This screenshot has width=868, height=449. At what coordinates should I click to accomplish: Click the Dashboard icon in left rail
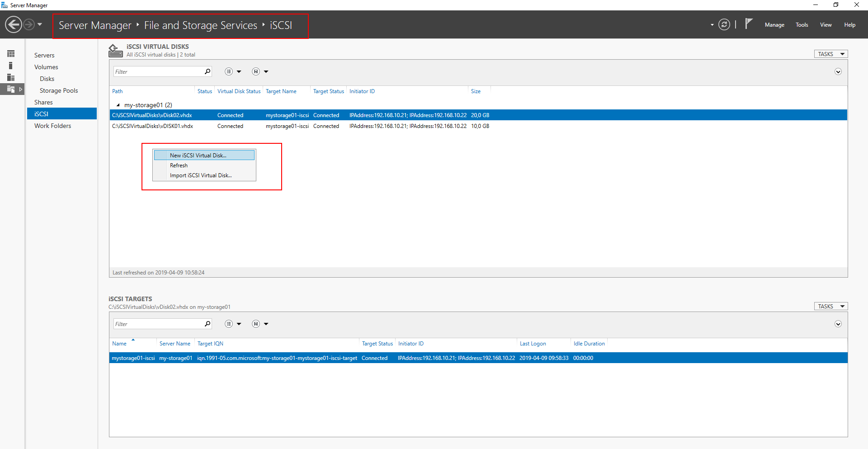[x=11, y=54]
